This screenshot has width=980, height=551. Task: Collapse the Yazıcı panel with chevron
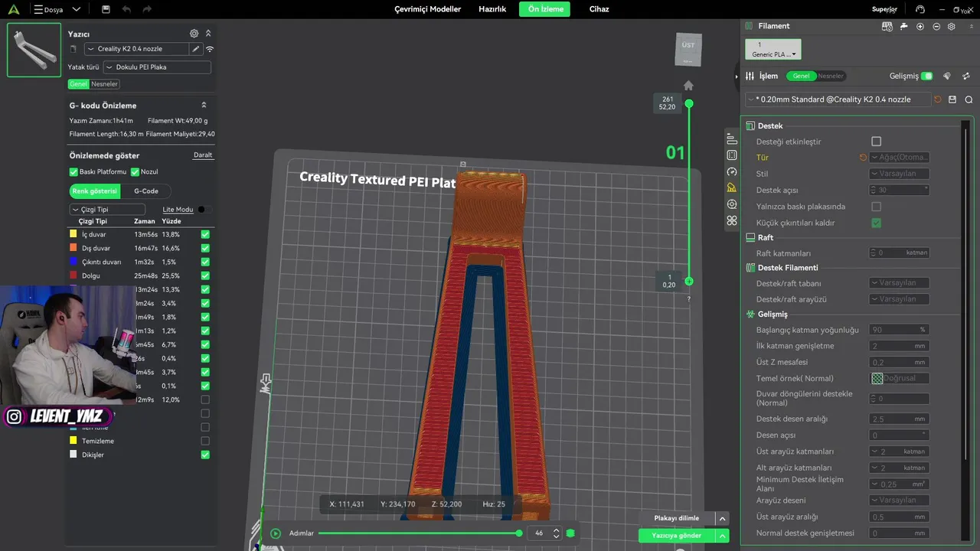pyautogui.click(x=208, y=34)
